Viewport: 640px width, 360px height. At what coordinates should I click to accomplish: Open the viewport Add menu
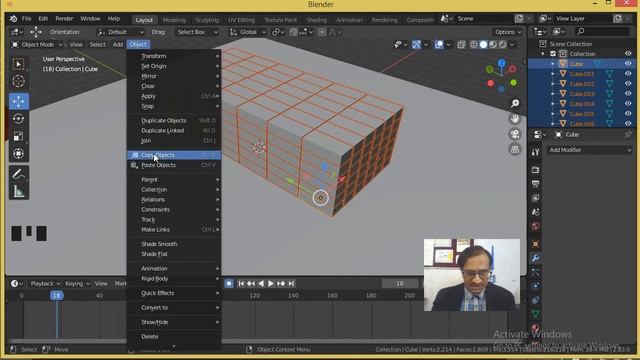click(118, 44)
